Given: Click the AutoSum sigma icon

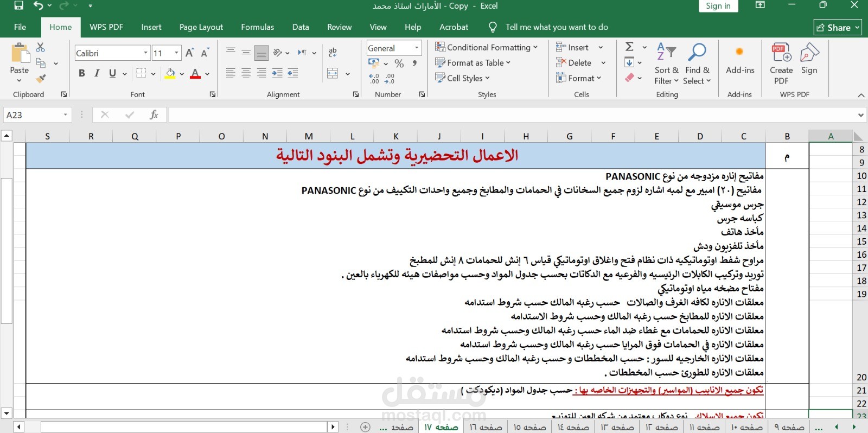Looking at the screenshot, I should (x=629, y=47).
